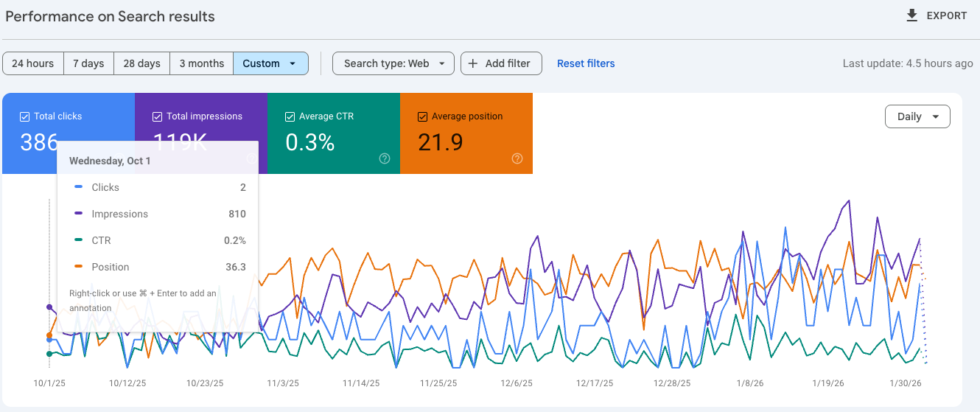The height and width of the screenshot is (412, 980).
Task: Click the Wednesday, Oct 1 tooltip heading
Action: 110,161
